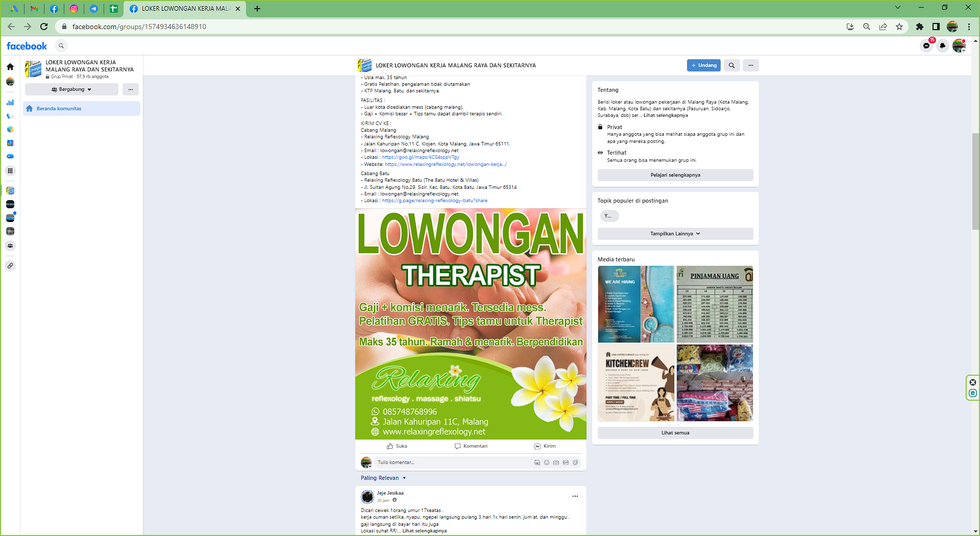Image resolution: width=980 pixels, height=536 pixels.
Task: Click Komentari to comment on the post
Action: click(x=471, y=446)
